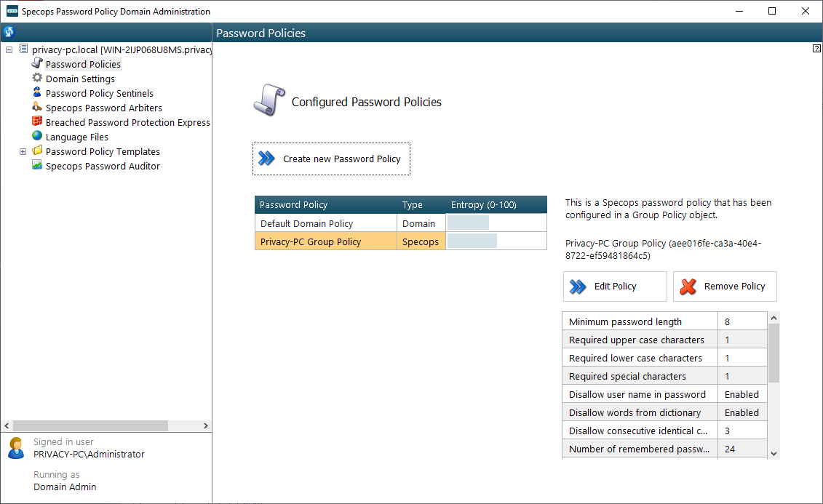Click Disallow words from dictionary row

tap(664, 413)
